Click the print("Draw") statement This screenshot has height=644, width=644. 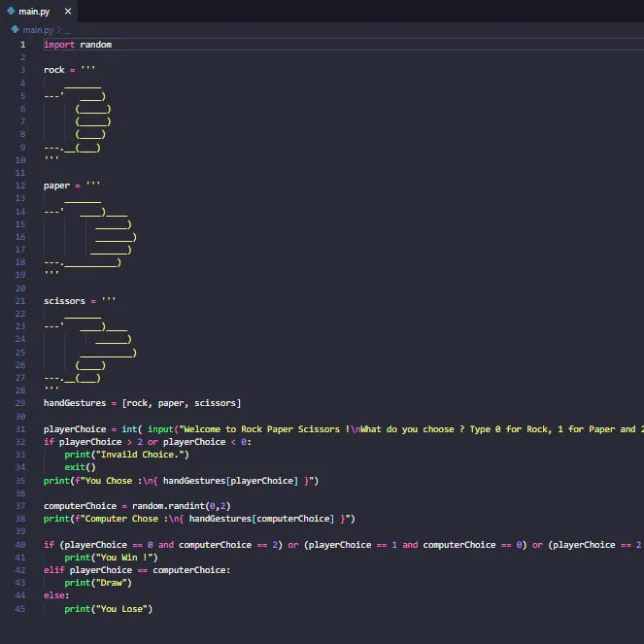[98, 583]
